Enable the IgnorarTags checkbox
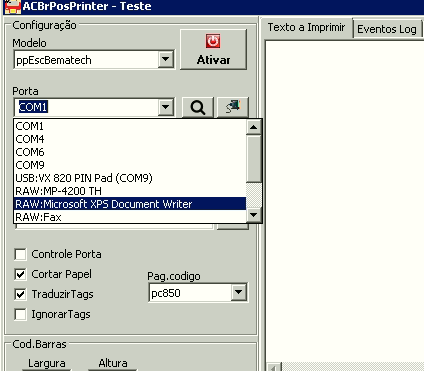The width and height of the screenshot is (424, 371). [20, 314]
